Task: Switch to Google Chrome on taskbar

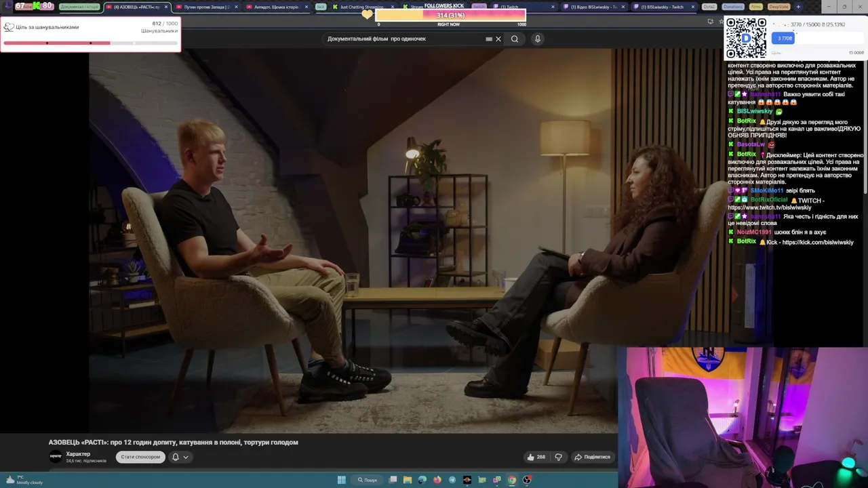Action: click(512, 480)
